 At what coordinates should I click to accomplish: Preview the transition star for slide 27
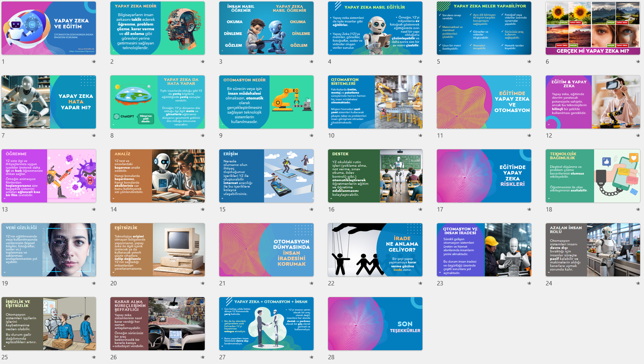(312, 357)
